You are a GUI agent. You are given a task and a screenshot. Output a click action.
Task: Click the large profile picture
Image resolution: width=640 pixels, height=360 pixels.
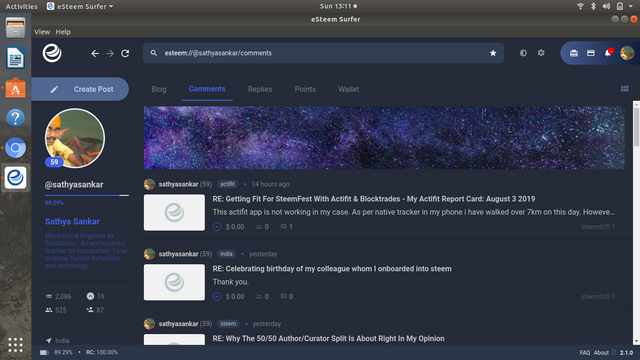75,138
